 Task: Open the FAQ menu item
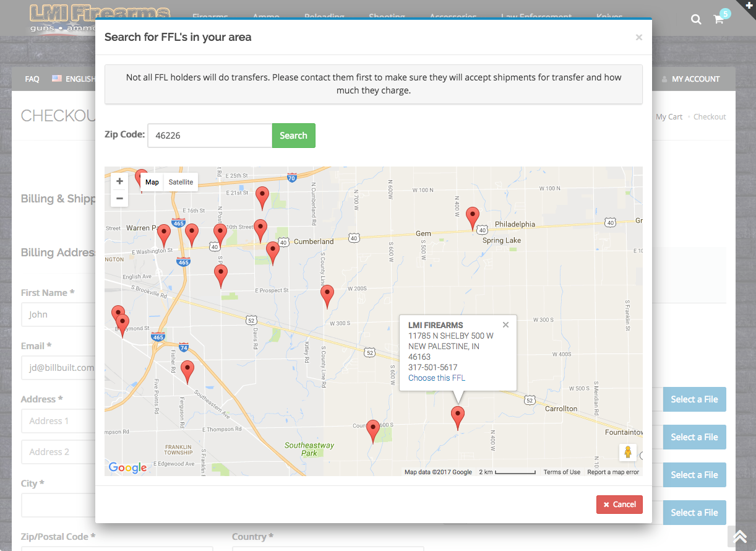coord(32,79)
